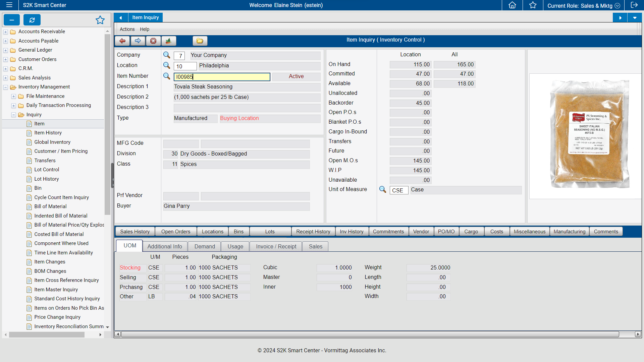Expand the Sales Analysis tree node
This screenshot has width=644, height=362.
click(5, 77)
